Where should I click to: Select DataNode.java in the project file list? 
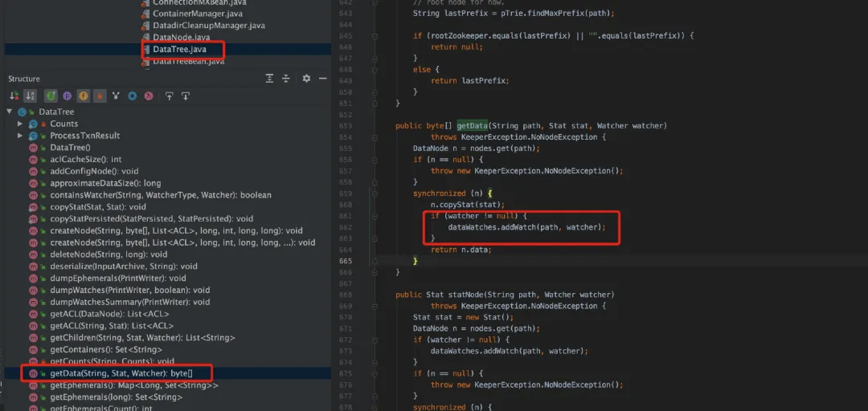point(181,37)
